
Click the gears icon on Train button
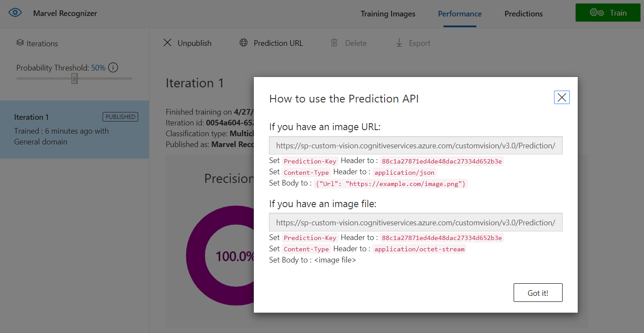[597, 13]
